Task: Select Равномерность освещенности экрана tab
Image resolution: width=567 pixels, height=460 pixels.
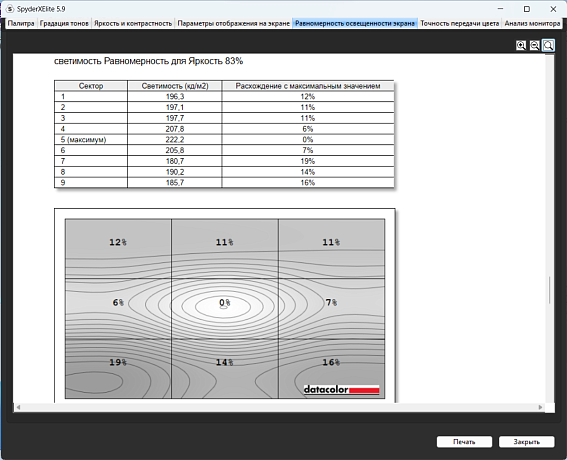Action: point(355,24)
